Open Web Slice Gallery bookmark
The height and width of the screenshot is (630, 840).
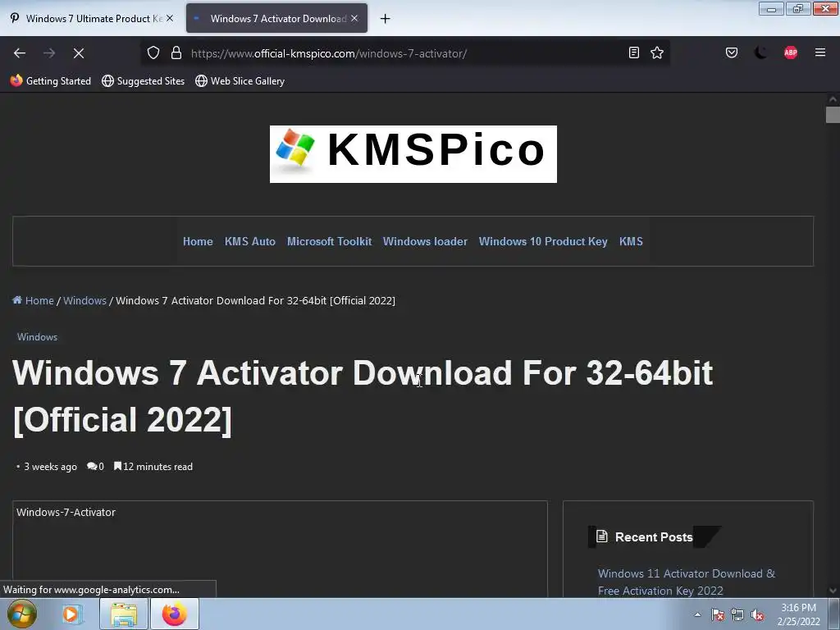click(240, 81)
